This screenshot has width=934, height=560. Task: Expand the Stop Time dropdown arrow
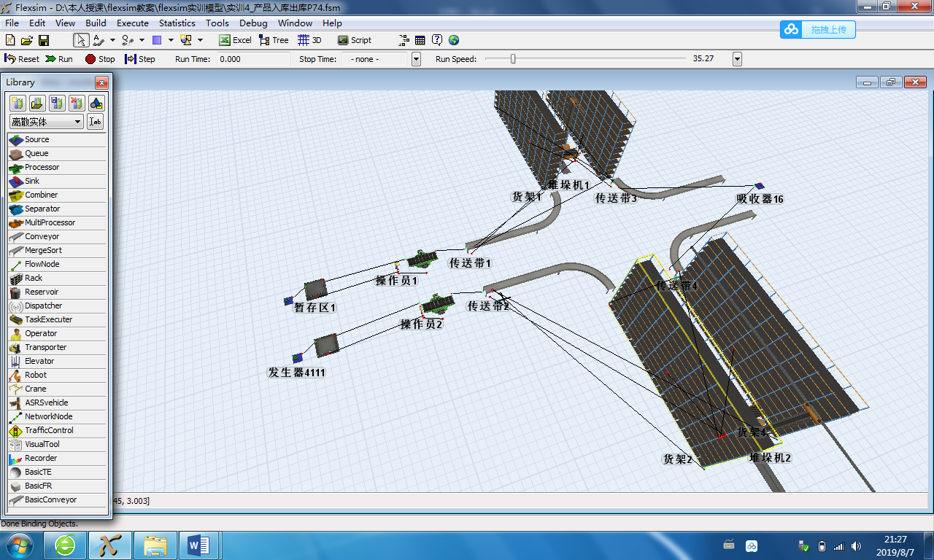click(x=416, y=59)
